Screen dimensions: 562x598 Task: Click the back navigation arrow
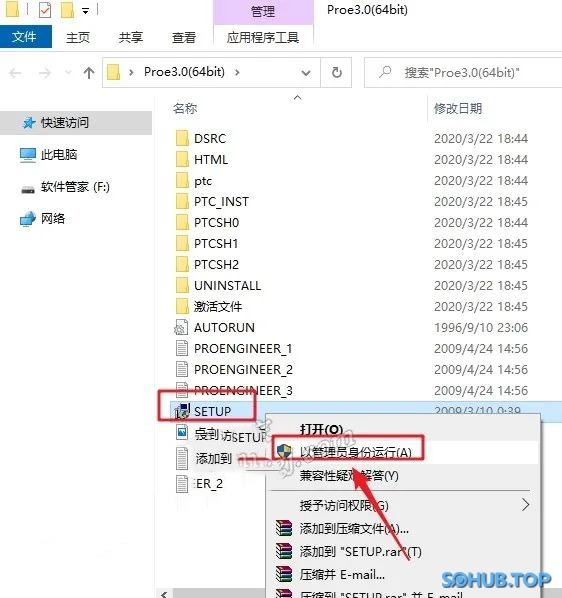click(15, 72)
